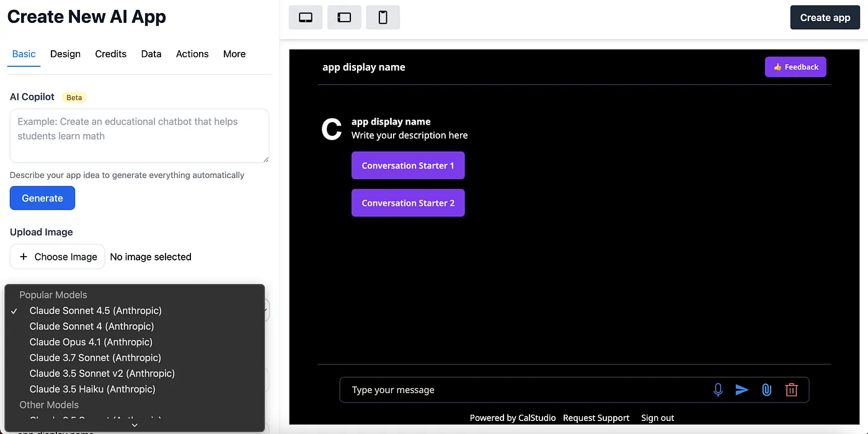This screenshot has height=434, width=868.
Task: Open the More tab
Action: pos(234,54)
